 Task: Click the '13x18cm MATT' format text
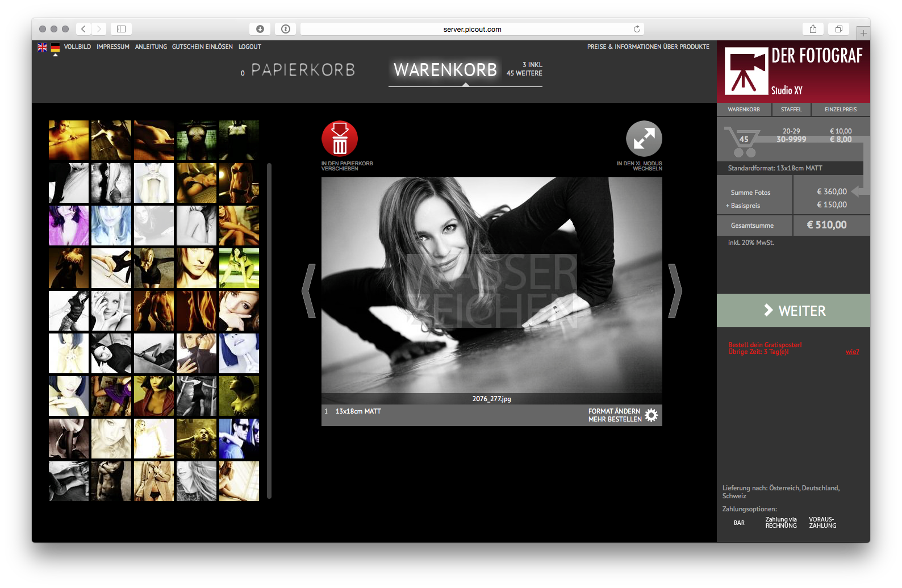358,411
